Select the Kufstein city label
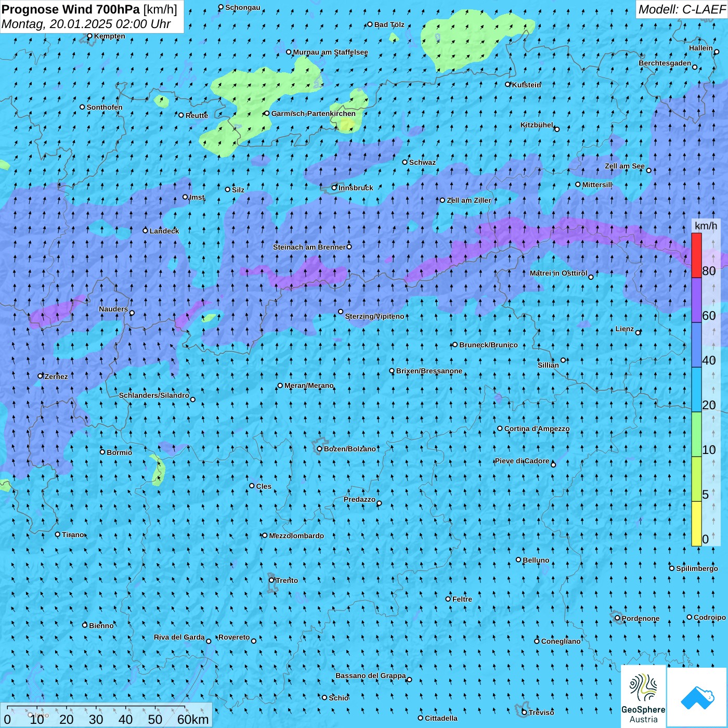 (x=526, y=85)
